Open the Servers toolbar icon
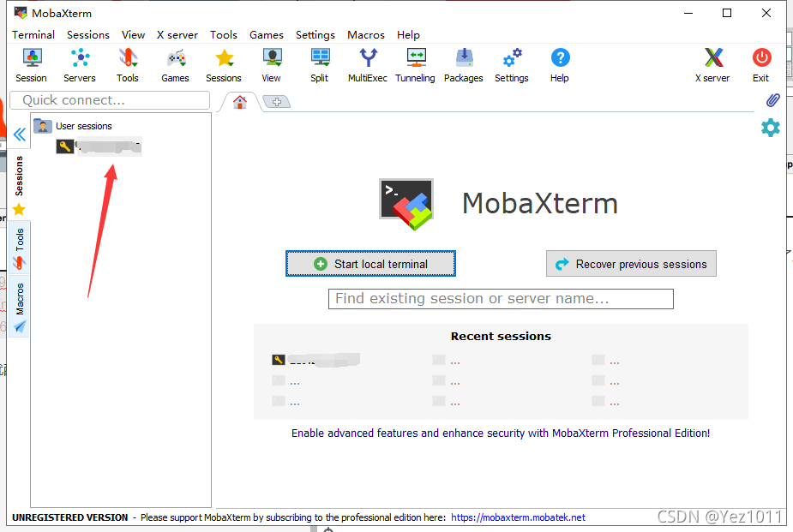The height and width of the screenshot is (532, 793). pos(80,66)
